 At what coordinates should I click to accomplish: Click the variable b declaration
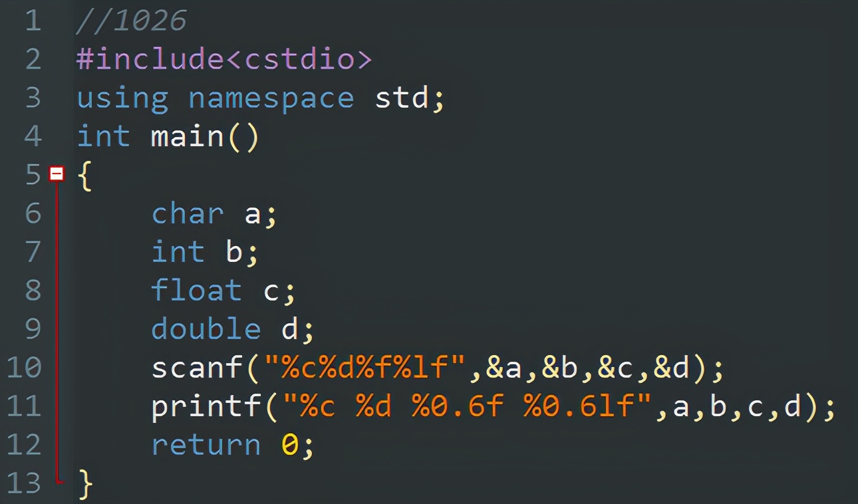point(234,253)
